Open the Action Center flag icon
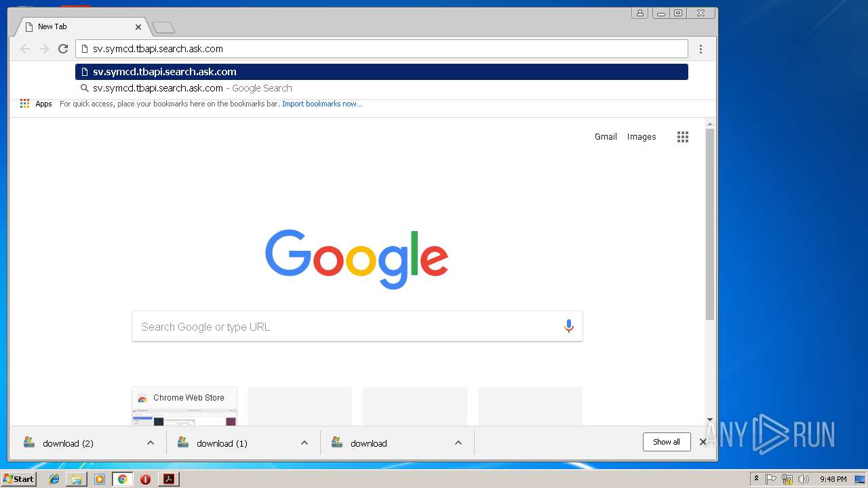The width and height of the screenshot is (868, 488). pos(771,479)
